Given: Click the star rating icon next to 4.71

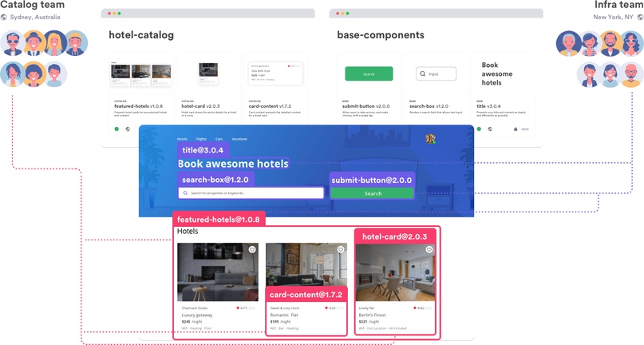Looking at the screenshot, I should pos(238,308).
